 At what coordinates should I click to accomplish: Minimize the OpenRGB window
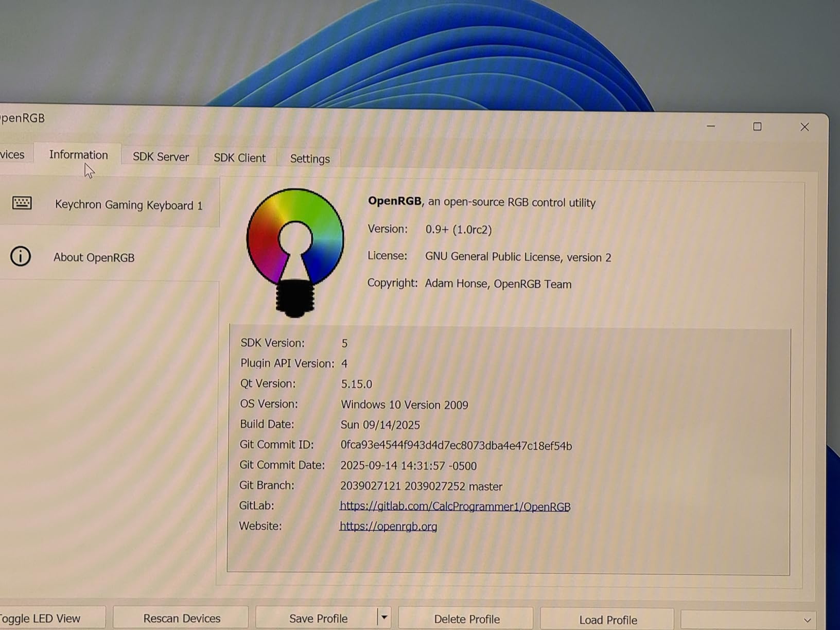[x=711, y=126]
